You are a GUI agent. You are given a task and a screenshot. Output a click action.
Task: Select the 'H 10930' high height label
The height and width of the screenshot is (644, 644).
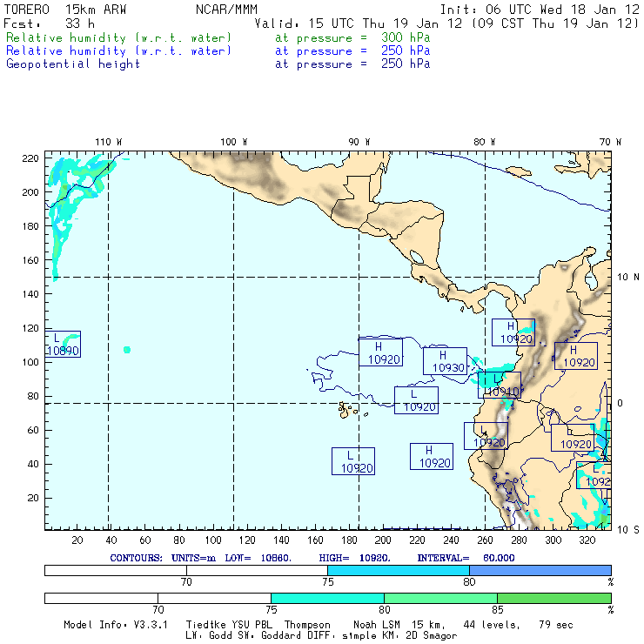pyautogui.click(x=445, y=361)
